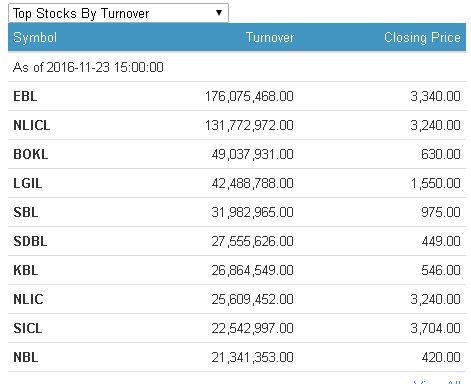Open the LGIL stock symbol
This screenshot has width=471, height=384.
pyautogui.click(x=28, y=183)
